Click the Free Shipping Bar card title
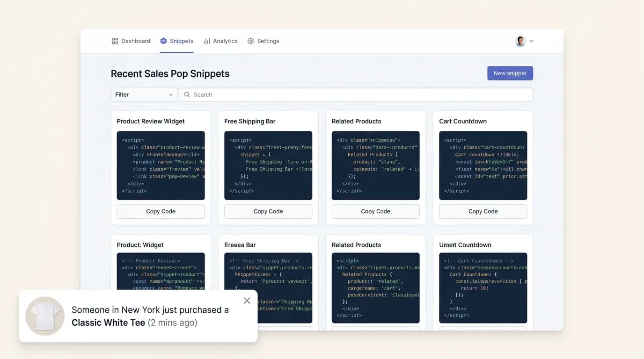644x359 pixels. (x=250, y=121)
